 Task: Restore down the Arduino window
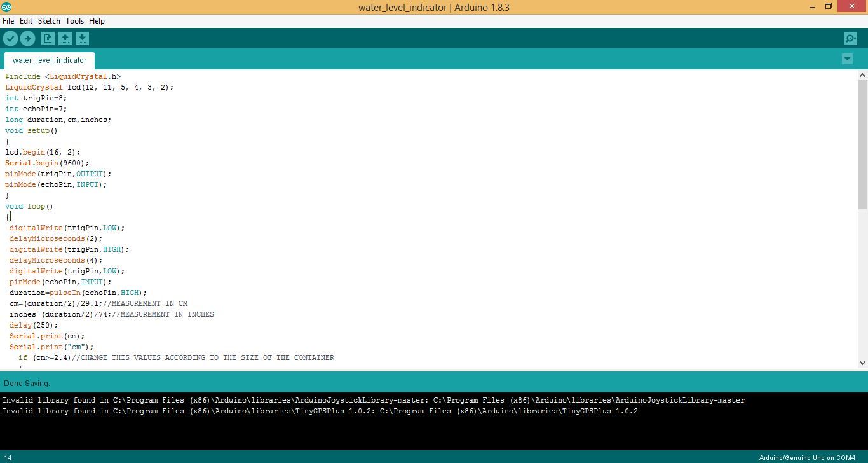(829, 7)
